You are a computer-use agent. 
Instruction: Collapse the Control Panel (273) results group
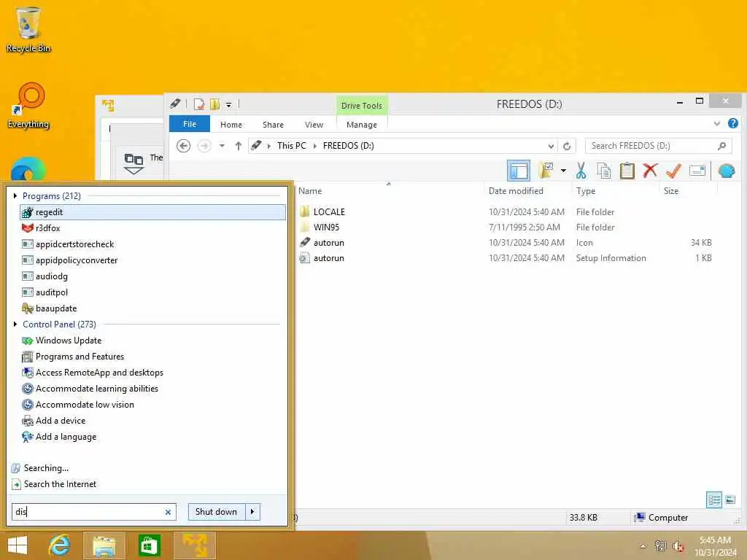click(15, 324)
